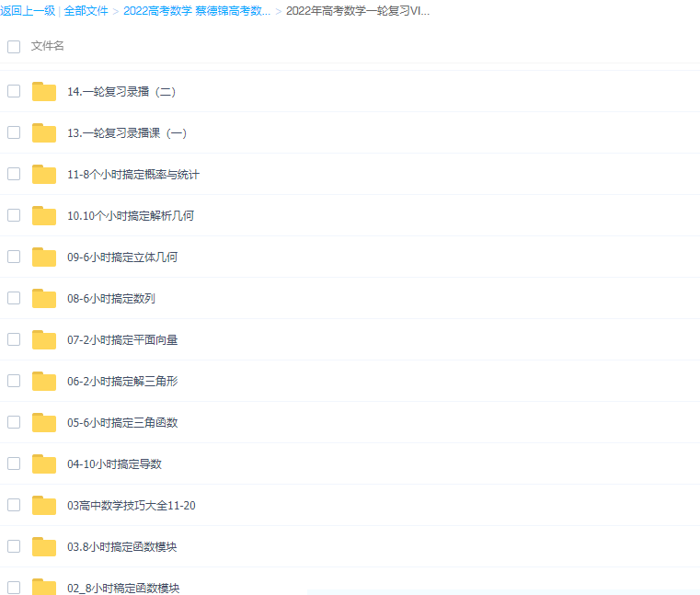Navigate to 全部文件 in breadcrumb
The width and height of the screenshot is (700, 595).
86,11
